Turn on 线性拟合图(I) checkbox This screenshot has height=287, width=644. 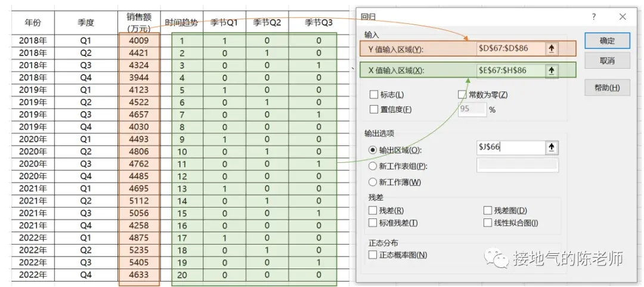488,223
